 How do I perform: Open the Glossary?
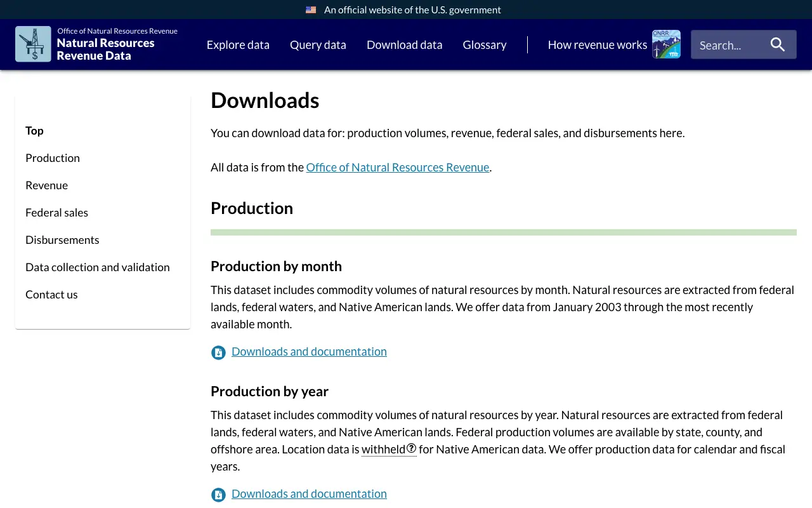pos(485,44)
